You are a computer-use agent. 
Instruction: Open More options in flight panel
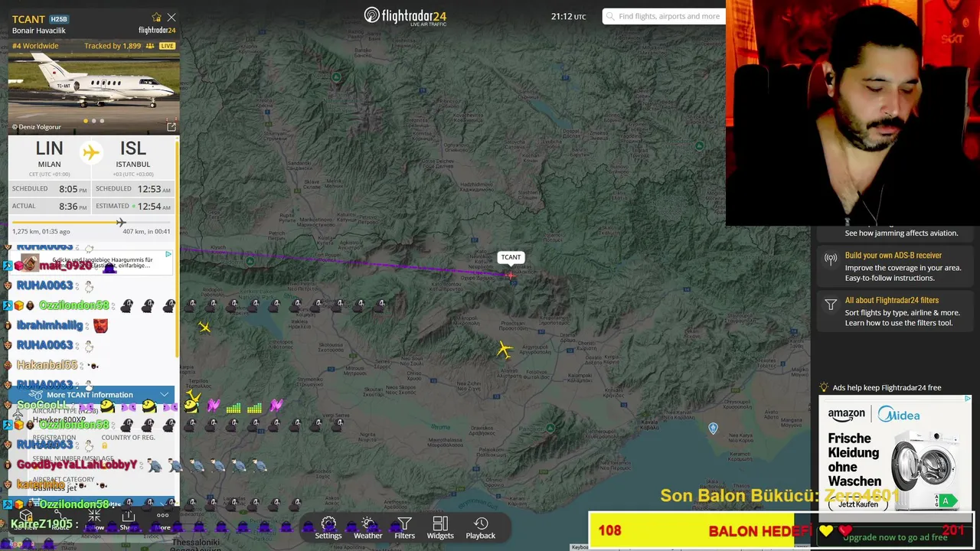coord(162,521)
